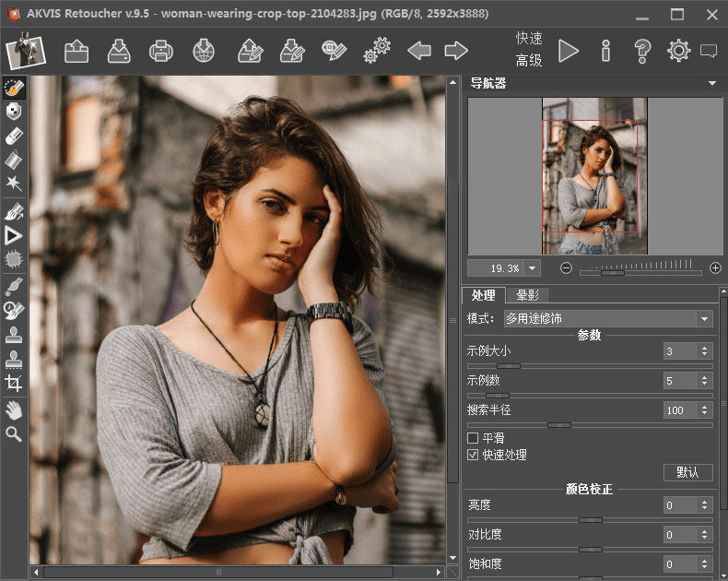Click the undo left-arrow icon
The image size is (728, 581).
pyautogui.click(x=419, y=51)
